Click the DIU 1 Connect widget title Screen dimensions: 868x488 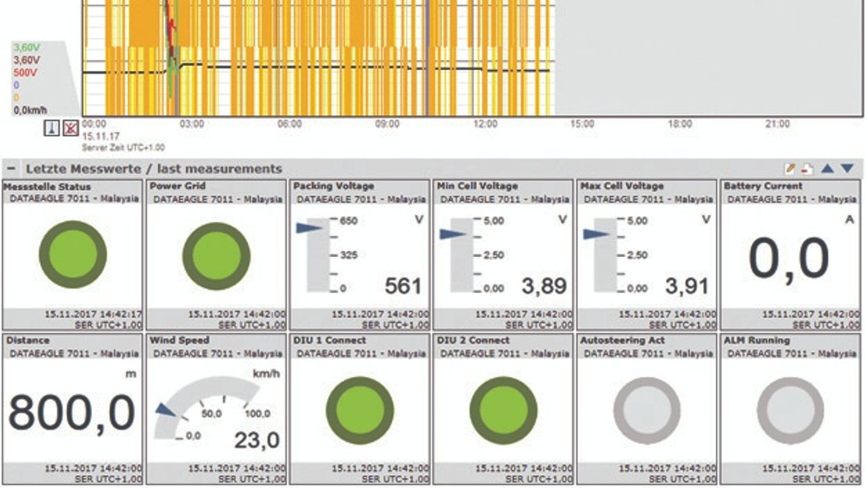pyautogui.click(x=329, y=341)
